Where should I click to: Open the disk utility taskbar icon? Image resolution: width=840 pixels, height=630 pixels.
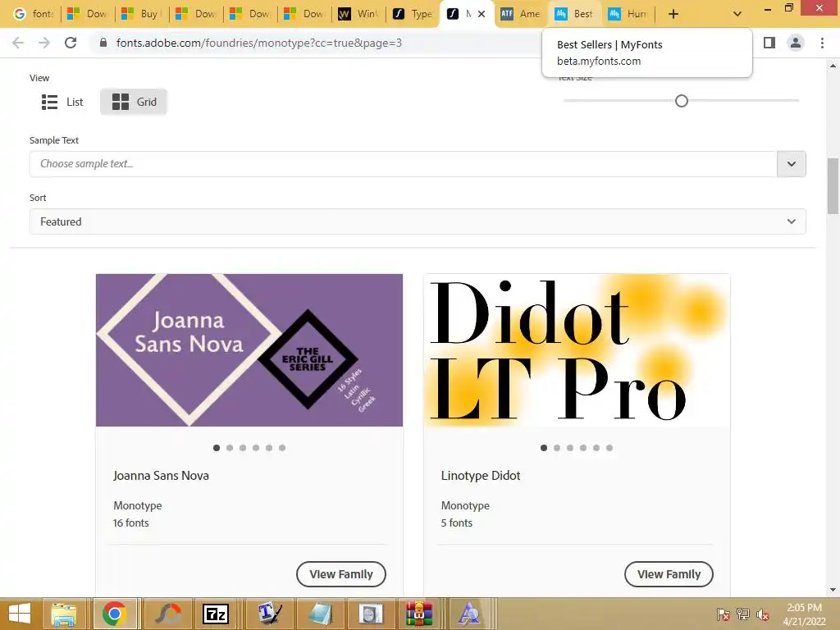(x=370, y=614)
